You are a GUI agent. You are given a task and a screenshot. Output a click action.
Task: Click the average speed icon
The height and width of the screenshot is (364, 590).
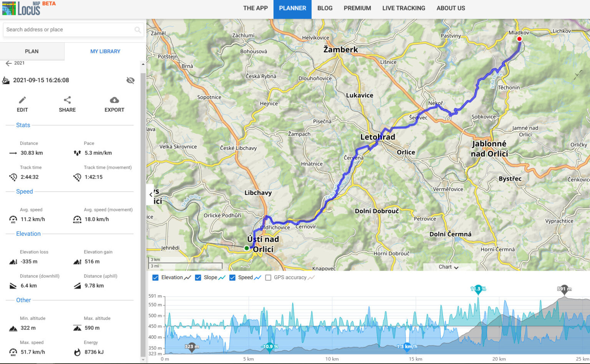coord(12,219)
